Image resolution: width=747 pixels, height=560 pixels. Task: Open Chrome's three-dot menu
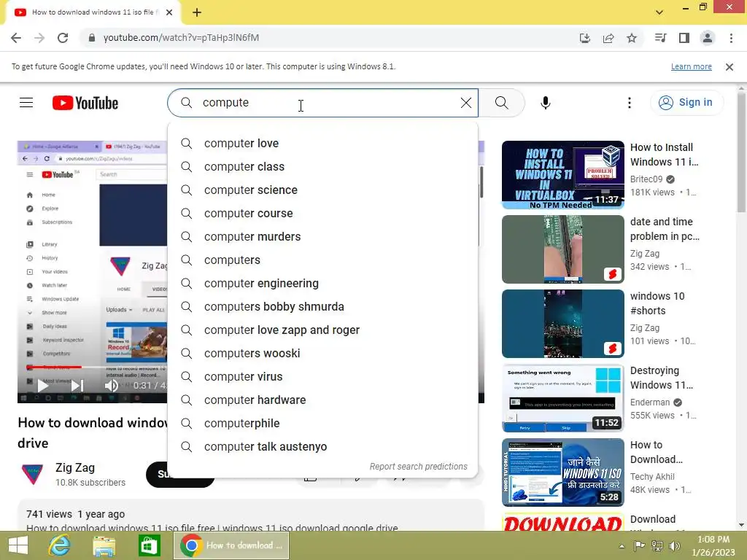pyautogui.click(x=731, y=38)
